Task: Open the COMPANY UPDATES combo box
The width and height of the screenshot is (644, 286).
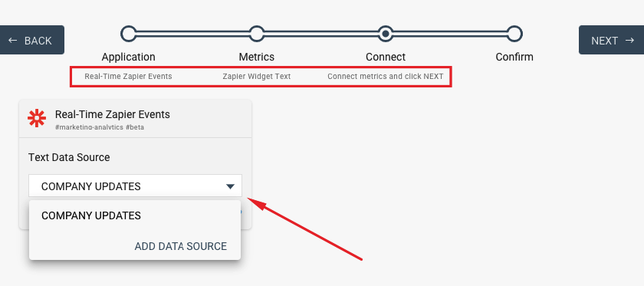Action: pyautogui.click(x=135, y=186)
